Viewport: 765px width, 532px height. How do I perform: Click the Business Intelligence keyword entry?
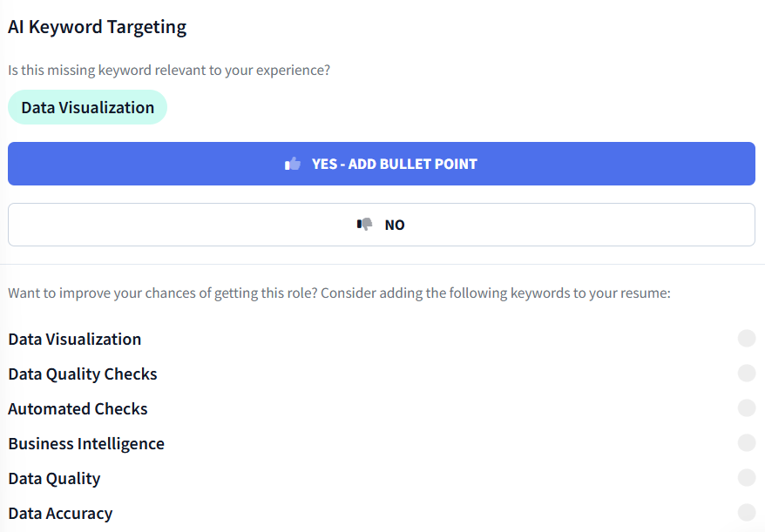85,443
